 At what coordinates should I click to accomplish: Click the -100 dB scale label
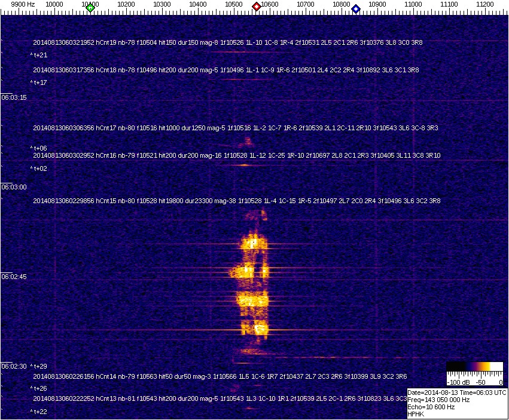[x=458, y=382]
